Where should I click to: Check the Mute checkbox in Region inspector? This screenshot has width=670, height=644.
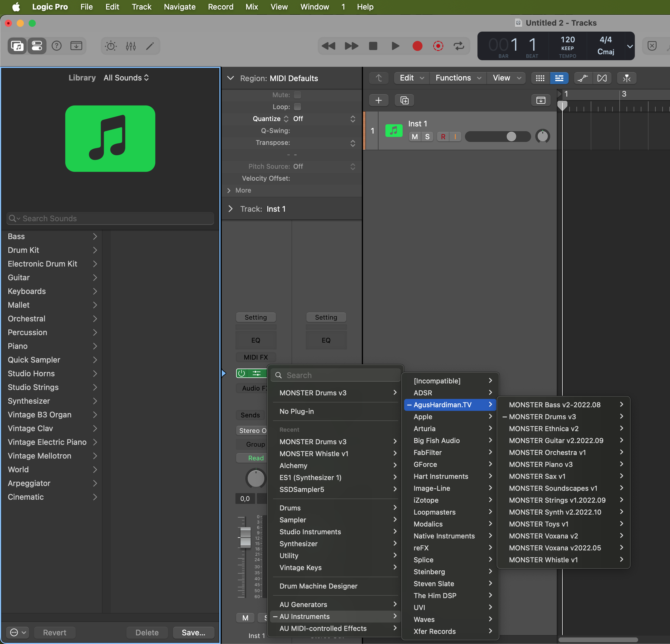point(297,95)
